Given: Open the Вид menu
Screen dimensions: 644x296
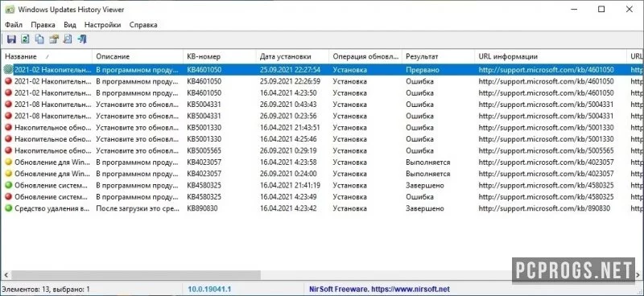Looking at the screenshot, I should click(x=70, y=25).
